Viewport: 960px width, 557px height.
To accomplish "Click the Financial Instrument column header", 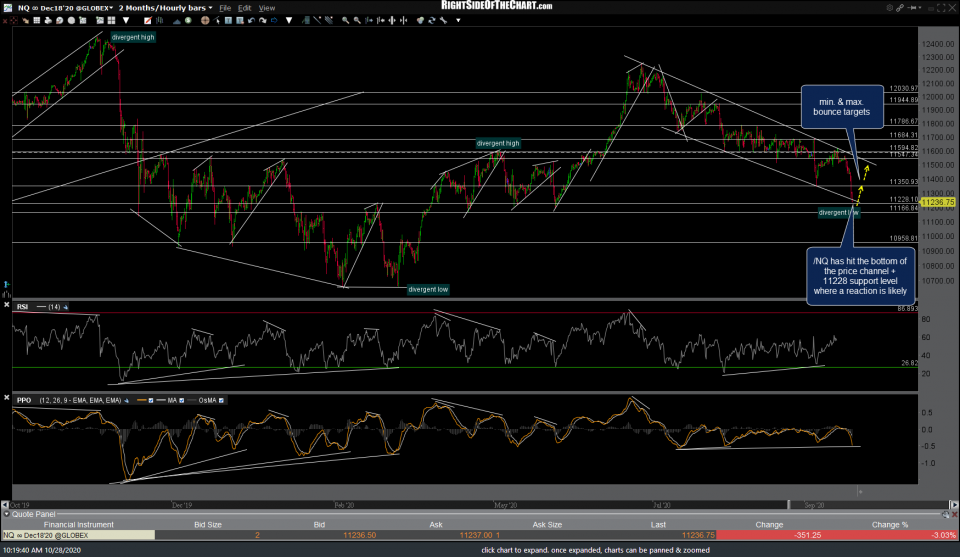I will 78,525.
